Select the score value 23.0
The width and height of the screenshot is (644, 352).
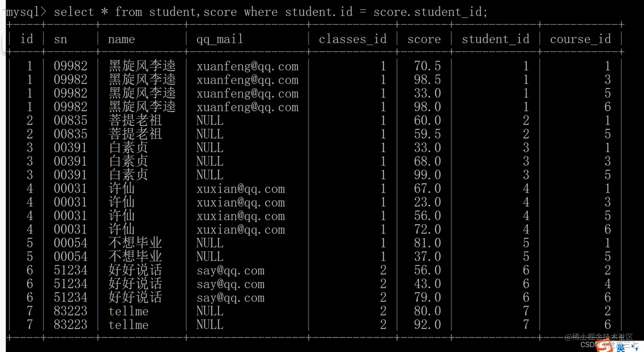[x=428, y=202]
